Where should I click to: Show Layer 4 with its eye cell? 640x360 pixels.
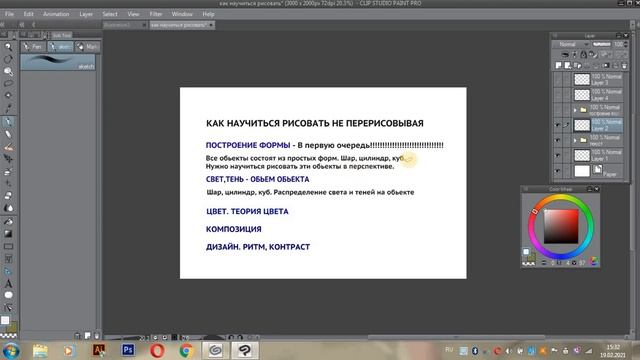(x=558, y=95)
